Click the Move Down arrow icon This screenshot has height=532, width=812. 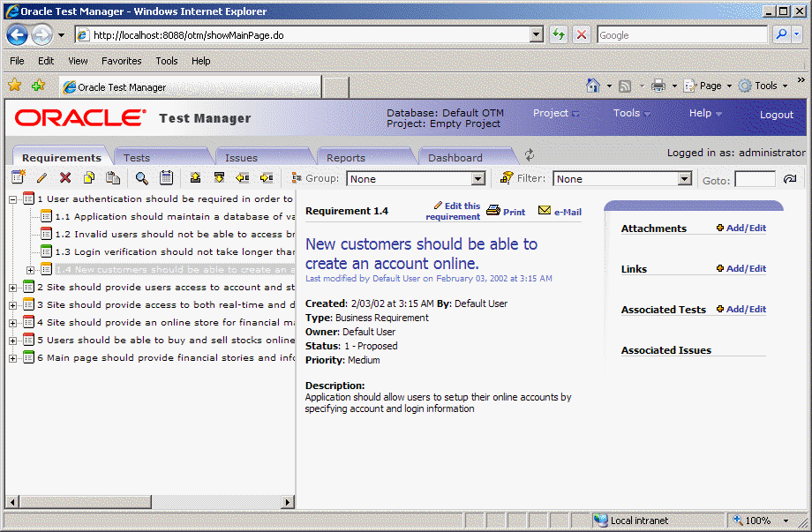pos(219,177)
